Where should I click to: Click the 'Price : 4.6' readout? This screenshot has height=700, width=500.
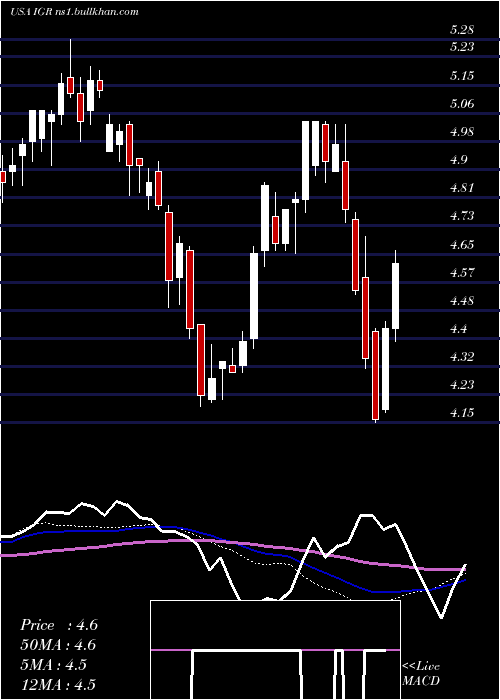pos(59,625)
